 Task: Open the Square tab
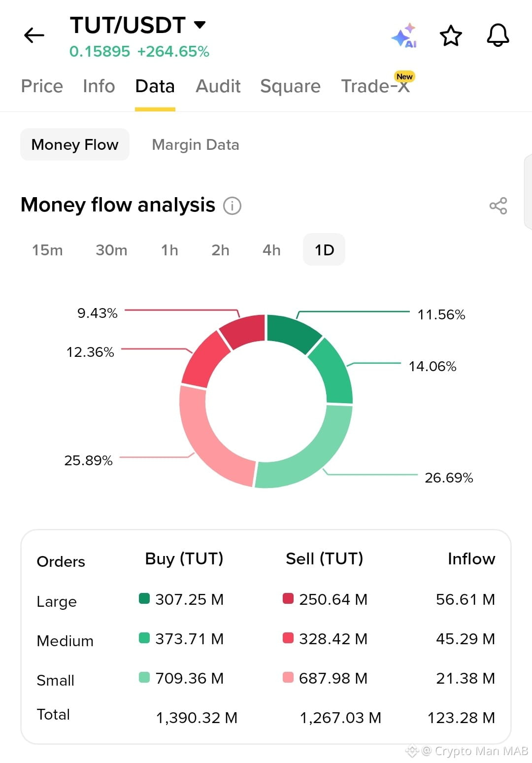pyautogui.click(x=291, y=86)
